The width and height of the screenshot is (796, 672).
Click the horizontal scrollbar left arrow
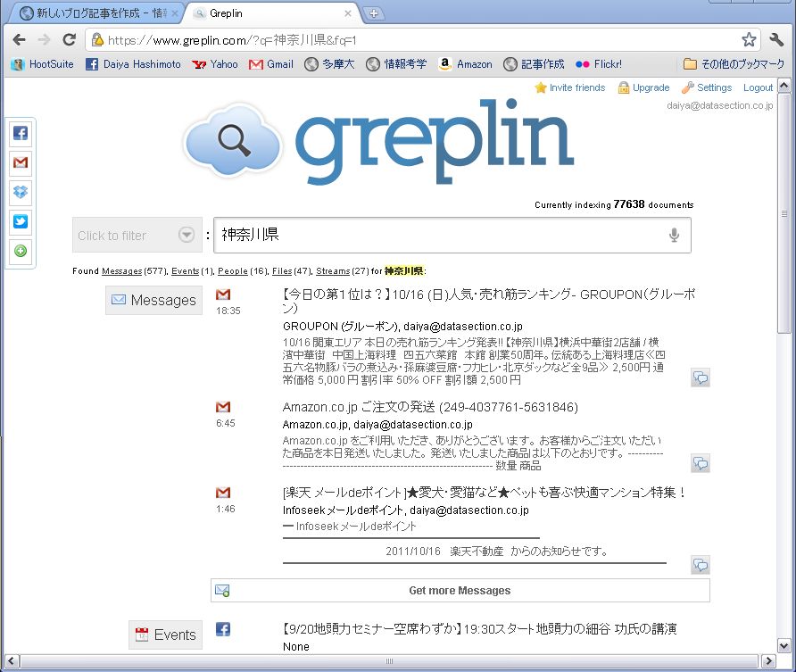point(12,660)
